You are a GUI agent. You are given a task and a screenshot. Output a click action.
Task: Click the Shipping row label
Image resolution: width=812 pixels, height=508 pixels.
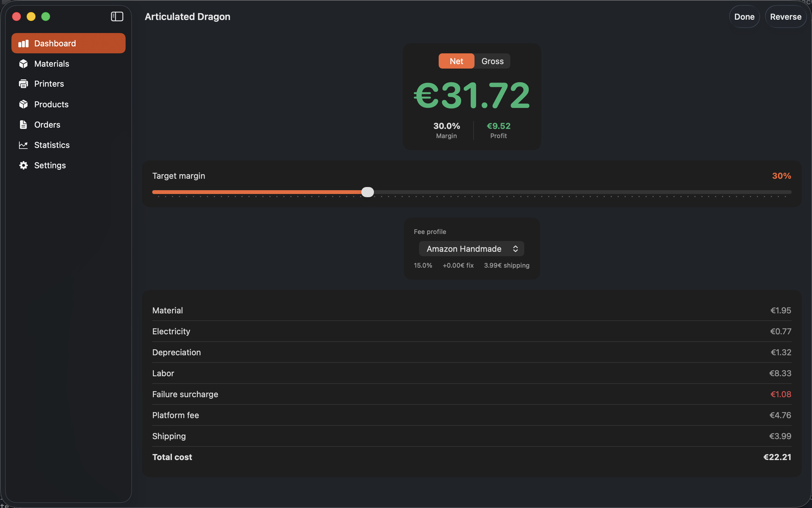(169, 436)
